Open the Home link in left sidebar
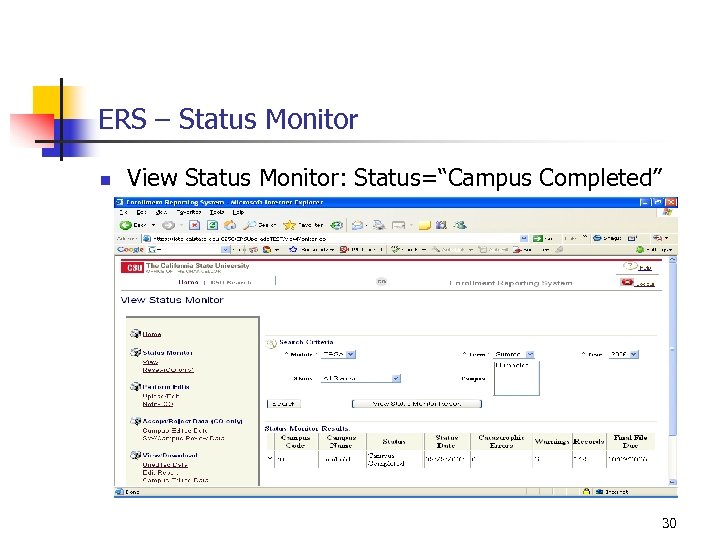 (152, 334)
